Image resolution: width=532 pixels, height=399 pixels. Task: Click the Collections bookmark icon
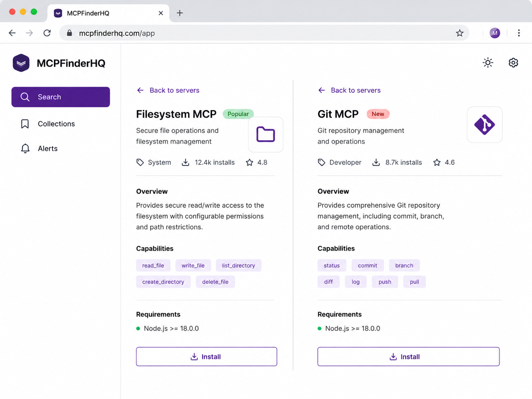[25, 124]
